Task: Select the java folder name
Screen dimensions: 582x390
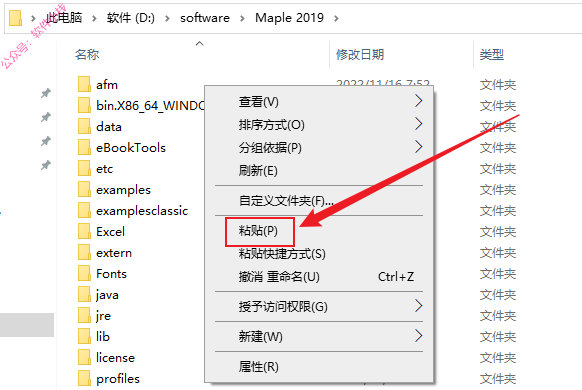Action: 107,295
